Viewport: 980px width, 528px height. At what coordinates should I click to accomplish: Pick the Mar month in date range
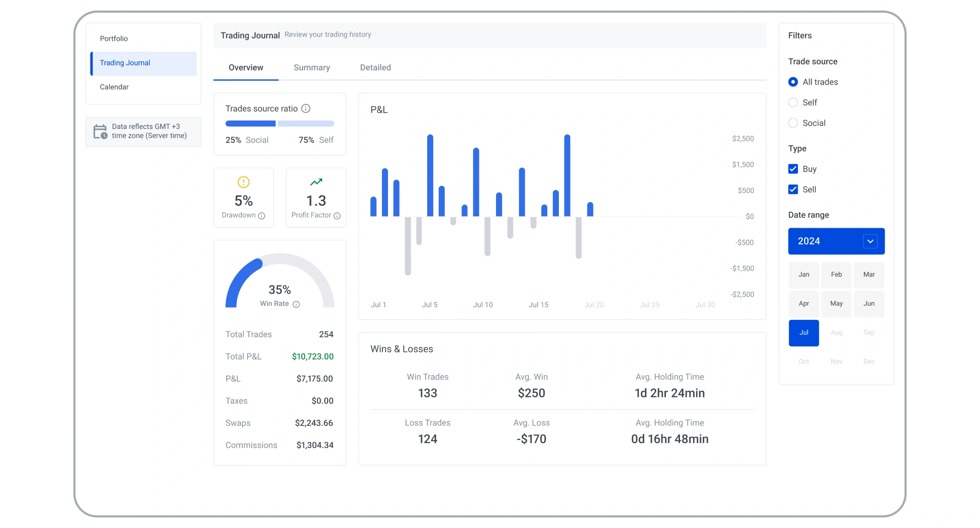(x=869, y=275)
